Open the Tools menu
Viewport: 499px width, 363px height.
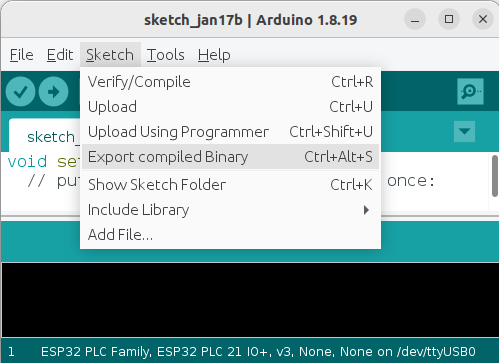pyautogui.click(x=166, y=55)
